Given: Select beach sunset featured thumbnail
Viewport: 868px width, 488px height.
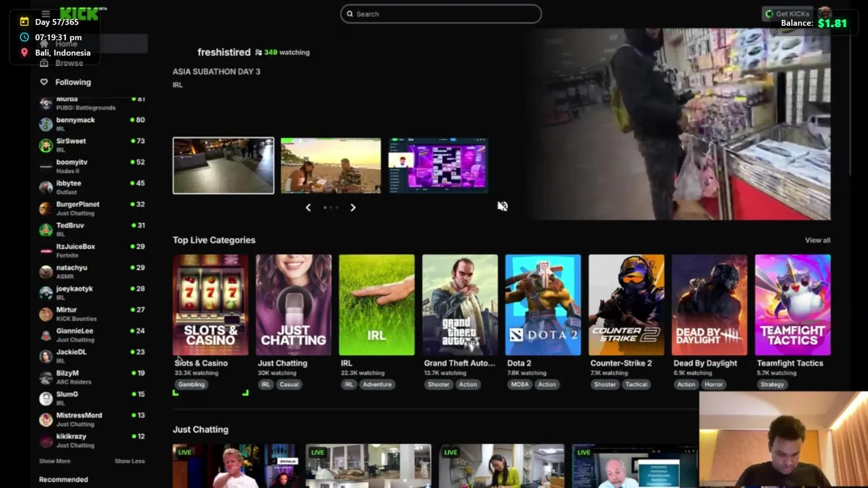Looking at the screenshot, I should (331, 165).
